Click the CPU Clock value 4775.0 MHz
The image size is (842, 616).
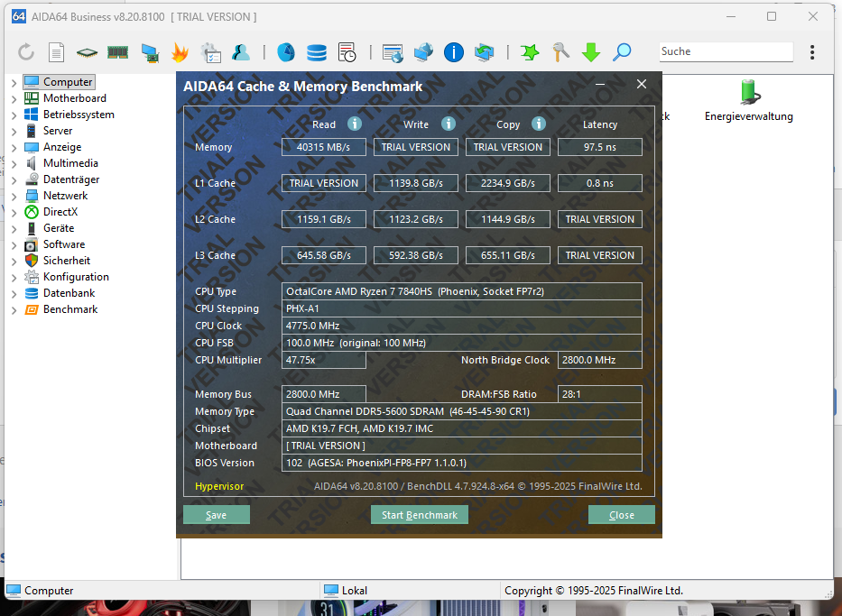click(462, 326)
